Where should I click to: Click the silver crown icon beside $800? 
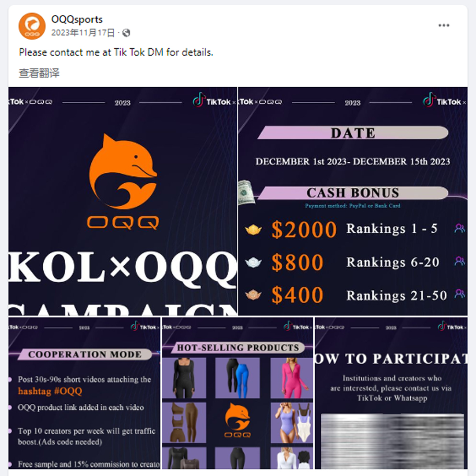pos(253,262)
